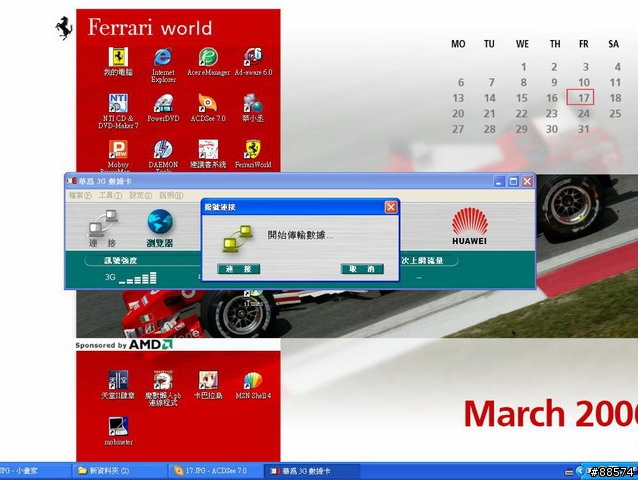Open the 說明(H) menu in Huawei window
The image size is (638, 480).
click(x=171, y=196)
